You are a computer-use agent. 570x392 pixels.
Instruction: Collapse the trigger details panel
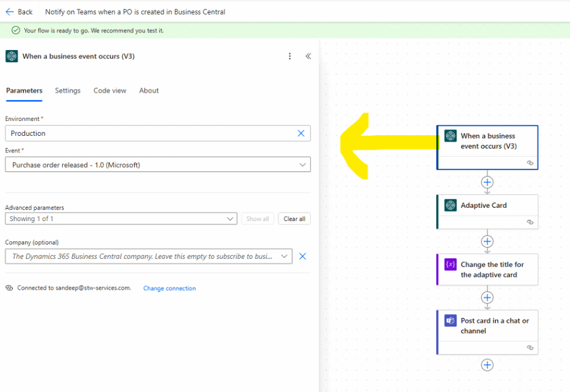coord(308,56)
